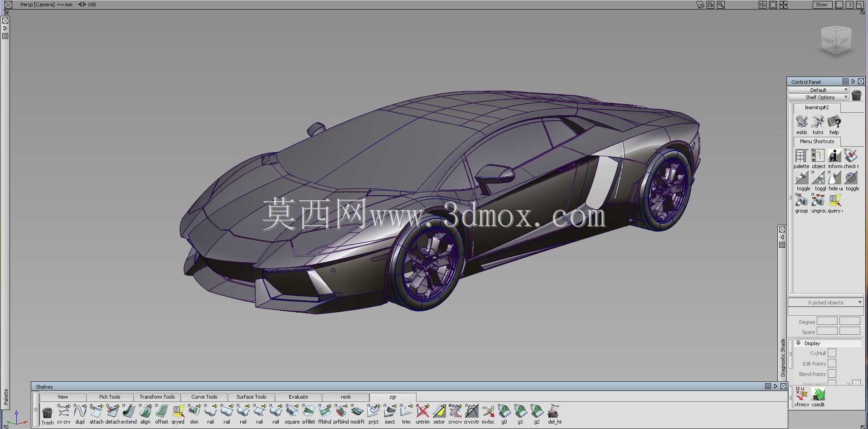
Task: Switch to the View shelf tab
Action: pos(63,397)
